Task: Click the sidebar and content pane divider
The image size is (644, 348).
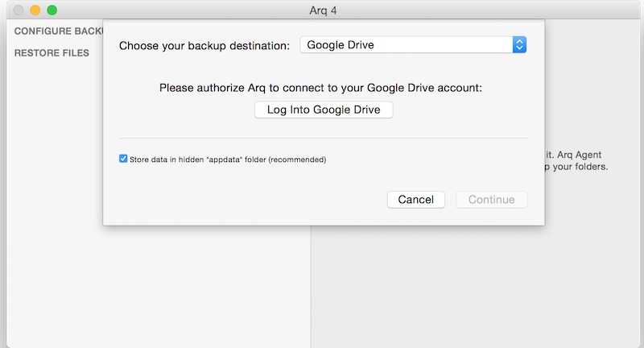Action: [311, 282]
